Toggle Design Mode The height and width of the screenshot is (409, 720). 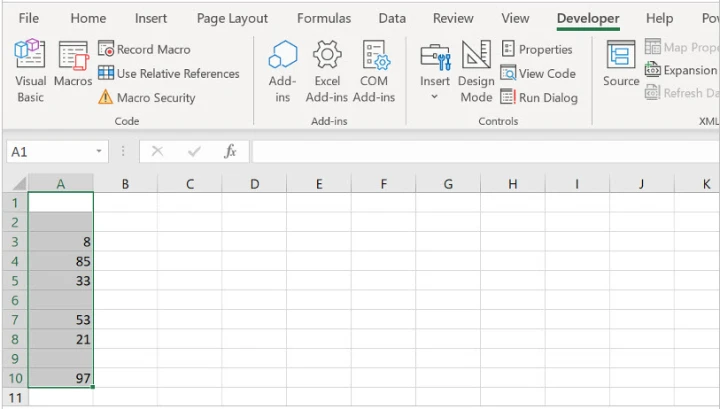[476, 72]
